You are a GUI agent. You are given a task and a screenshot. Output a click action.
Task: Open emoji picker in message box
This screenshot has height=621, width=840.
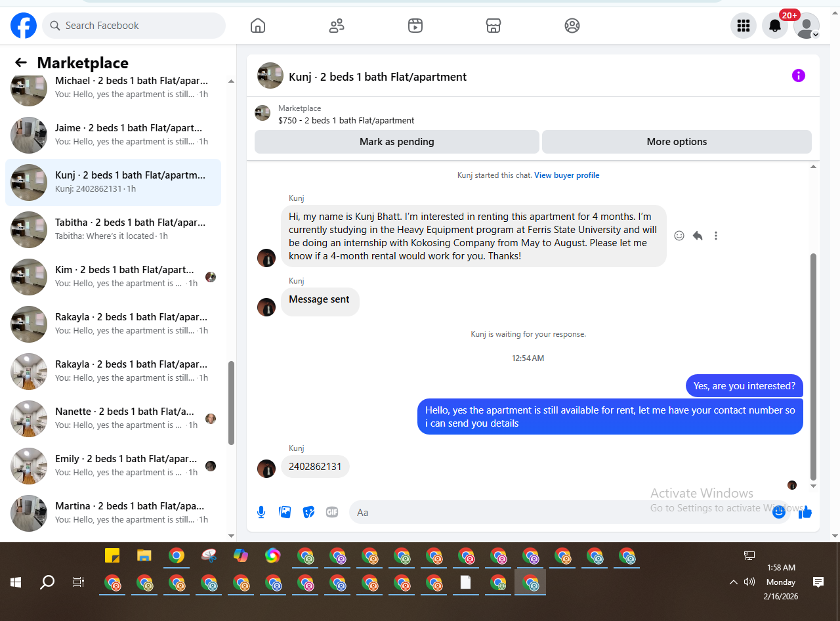[779, 512]
